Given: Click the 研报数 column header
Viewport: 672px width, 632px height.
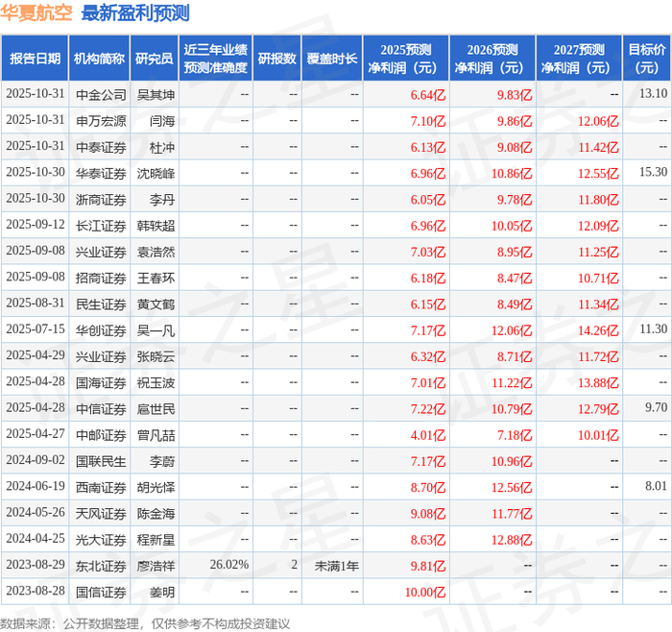Looking at the screenshot, I should point(276,59).
